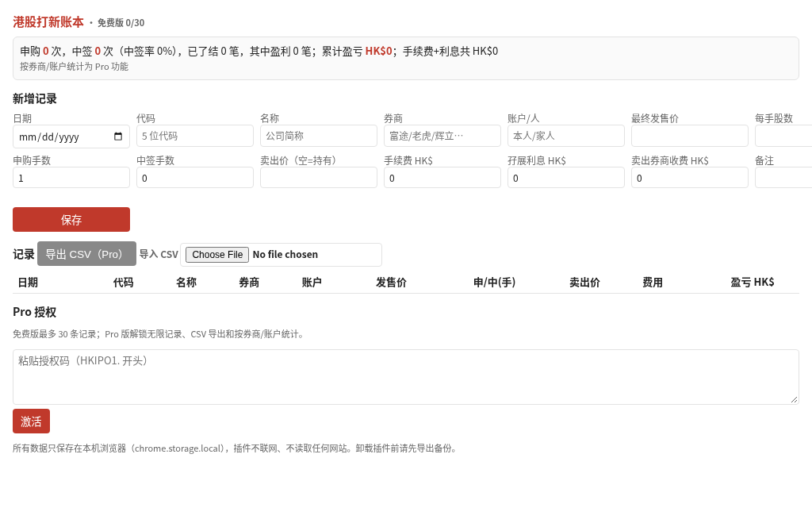The image size is (812, 508).
Task: Click the 备注 notes input field
Action: pos(783,178)
